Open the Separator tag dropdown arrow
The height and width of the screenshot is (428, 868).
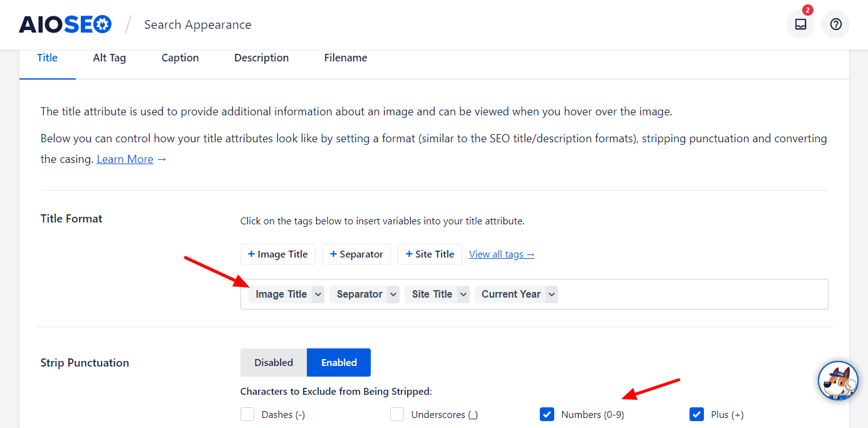coord(393,294)
